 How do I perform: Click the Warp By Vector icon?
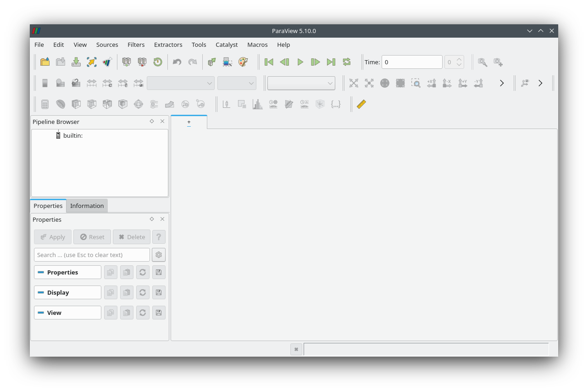tap(170, 104)
